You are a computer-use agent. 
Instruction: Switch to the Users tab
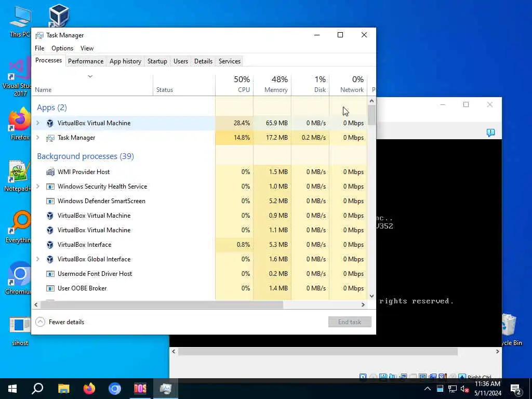[180, 61]
